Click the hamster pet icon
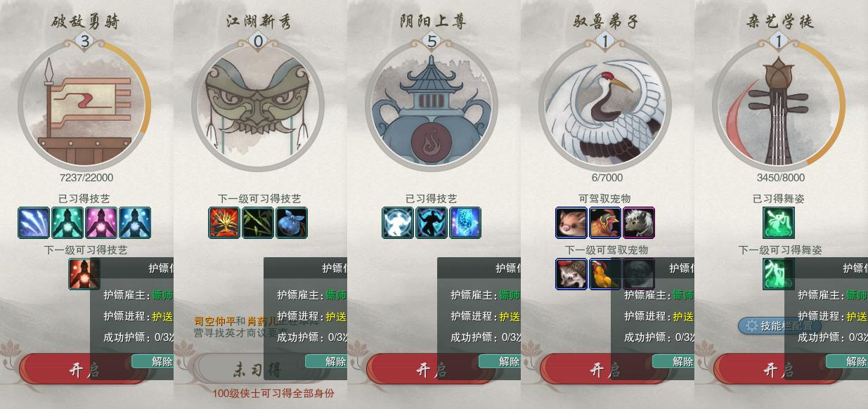The image size is (868, 409). pyautogui.click(x=571, y=223)
